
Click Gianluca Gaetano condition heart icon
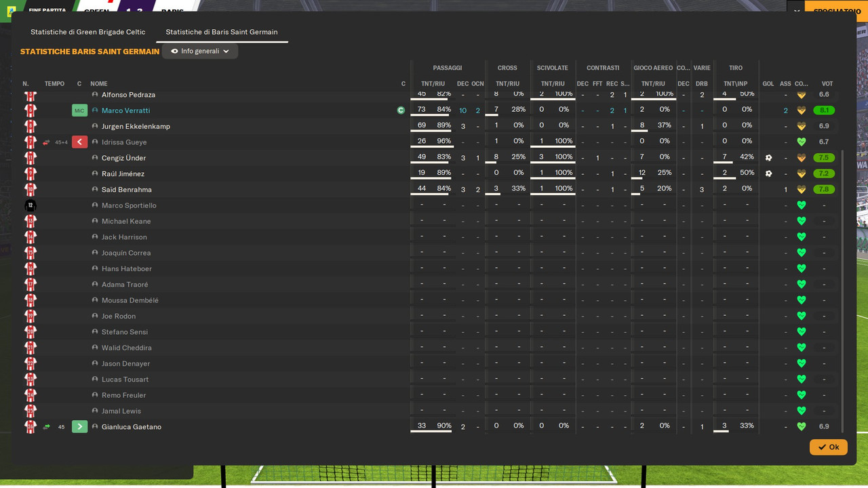pos(801,427)
